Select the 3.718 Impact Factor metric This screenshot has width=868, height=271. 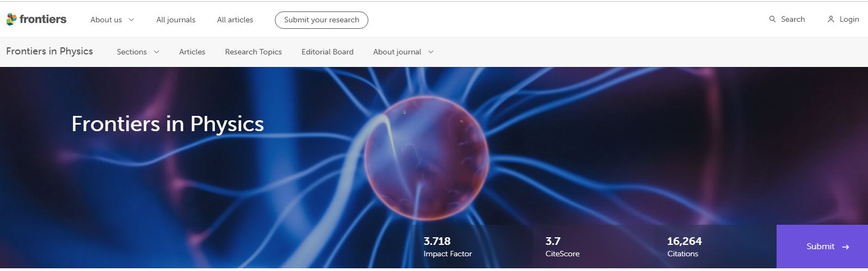[x=447, y=247]
